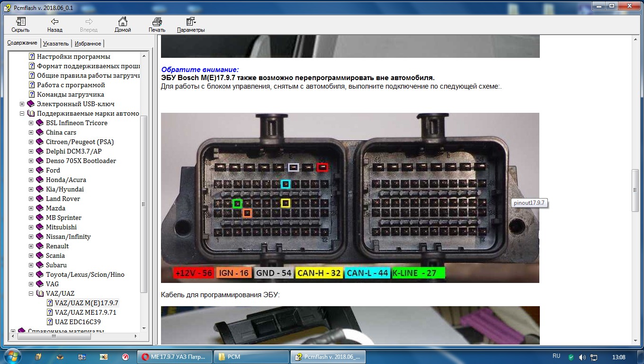Open the book icon beside Ford
Screen dimensions: 644x364
click(40, 170)
